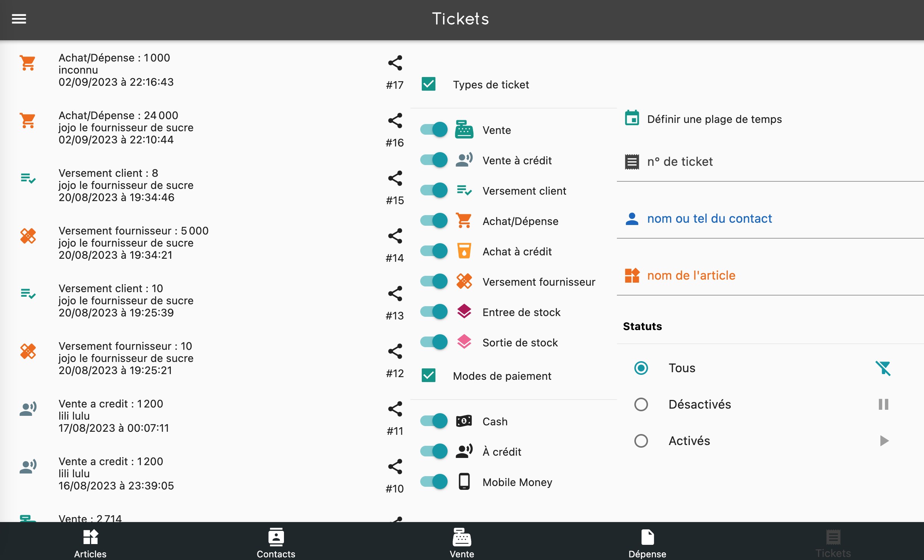
Task: Go to the Dépense tab
Action: point(647,543)
